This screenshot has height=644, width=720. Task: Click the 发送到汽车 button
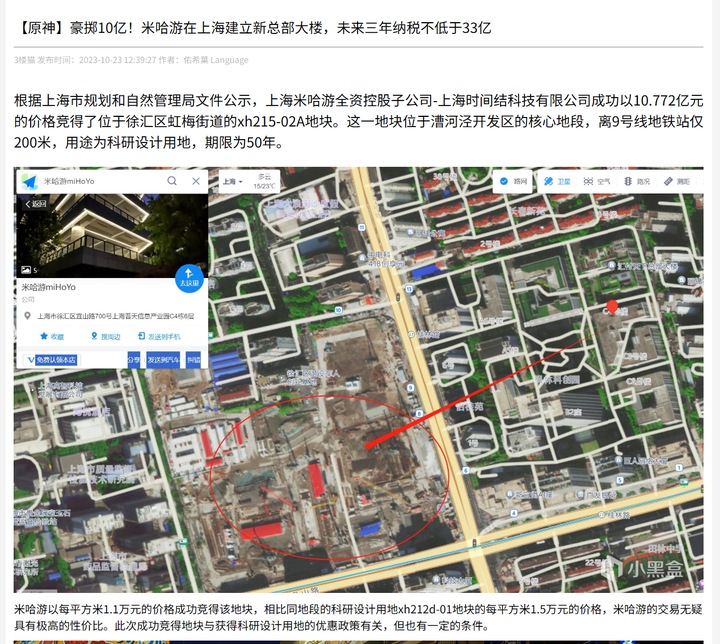(163, 360)
